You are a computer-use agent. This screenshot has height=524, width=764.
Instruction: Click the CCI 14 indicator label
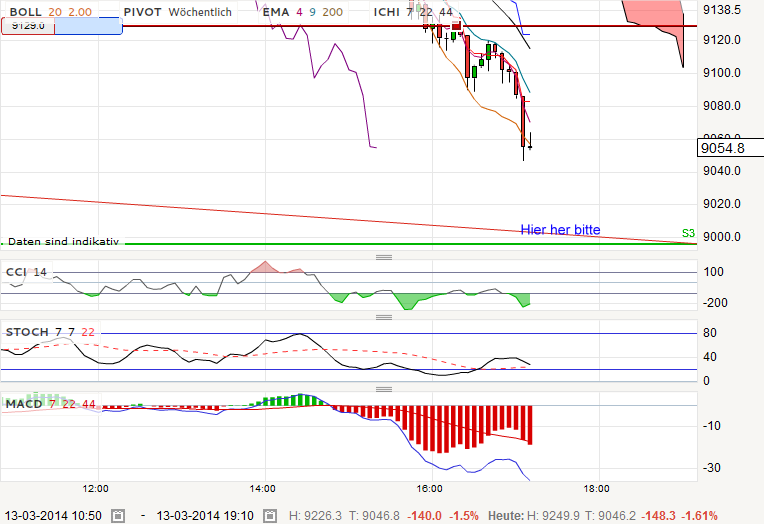point(26,272)
